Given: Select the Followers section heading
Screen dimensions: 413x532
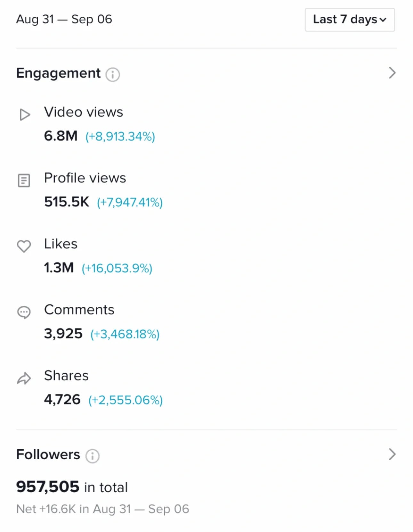Looking at the screenshot, I should pyautogui.click(x=48, y=454).
